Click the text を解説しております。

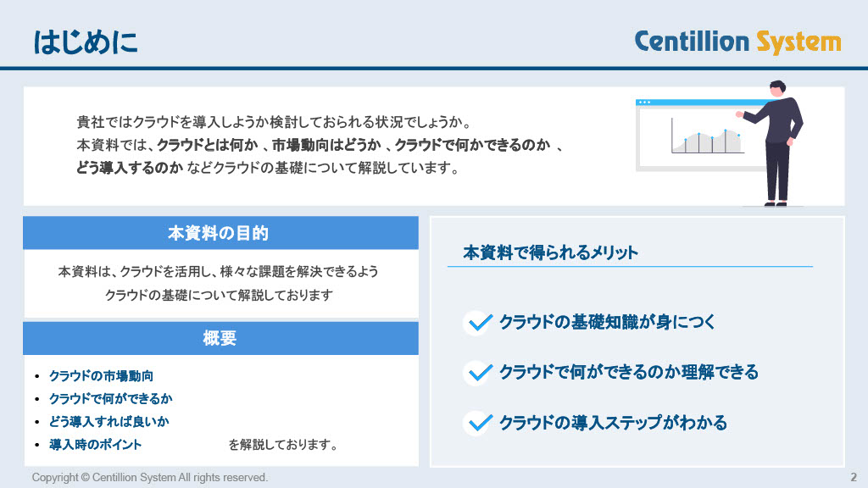click(284, 445)
